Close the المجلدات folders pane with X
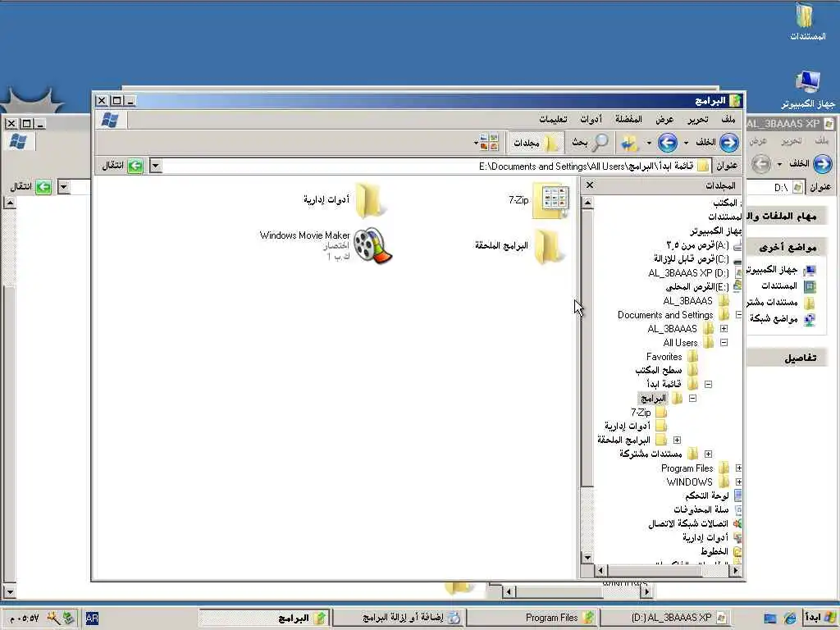Image resolution: width=840 pixels, height=630 pixels. (589, 185)
